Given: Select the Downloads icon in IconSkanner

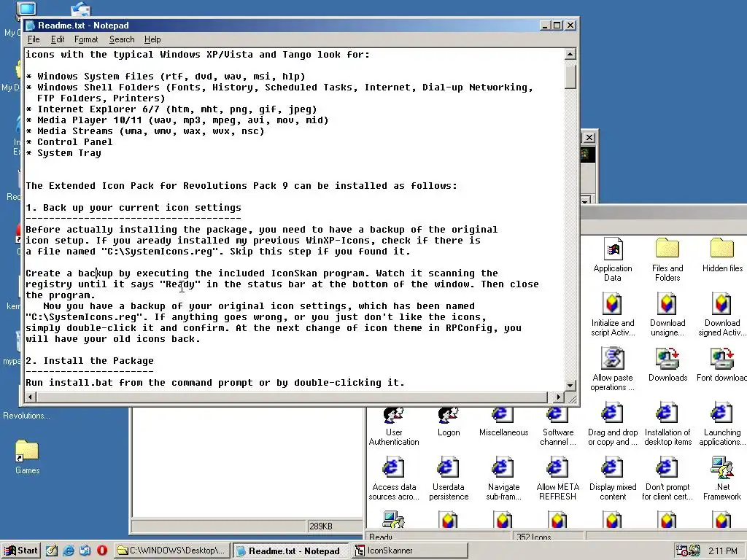Looking at the screenshot, I should (667, 359).
